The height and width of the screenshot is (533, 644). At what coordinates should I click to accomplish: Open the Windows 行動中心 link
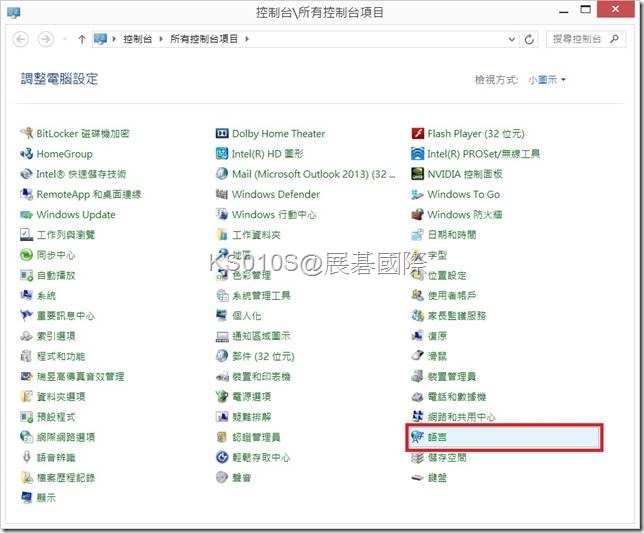pyautogui.click(x=274, y=214)
